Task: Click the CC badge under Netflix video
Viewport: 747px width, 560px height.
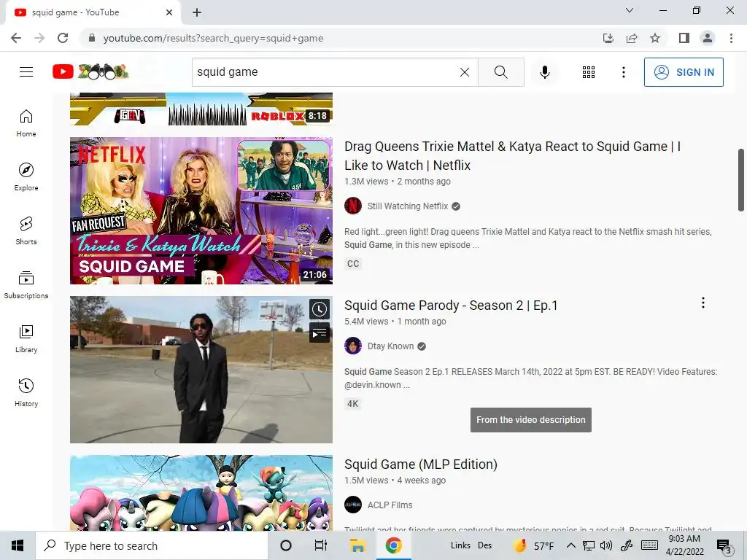Action: (353, 264)
